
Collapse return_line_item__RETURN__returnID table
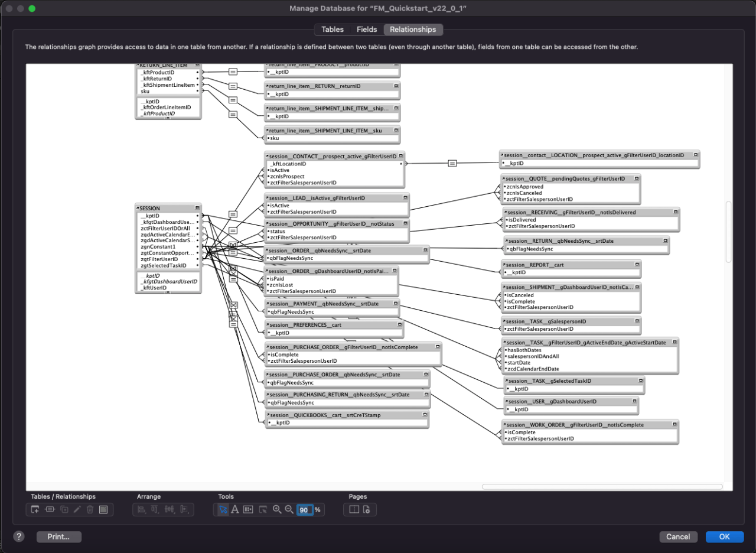396,86
